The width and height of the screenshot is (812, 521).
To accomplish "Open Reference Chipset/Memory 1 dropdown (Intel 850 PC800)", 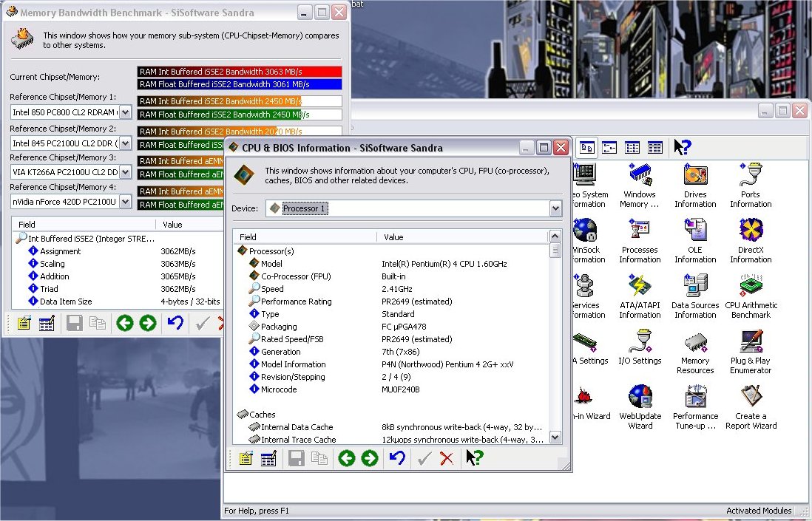I will point(125,112).
